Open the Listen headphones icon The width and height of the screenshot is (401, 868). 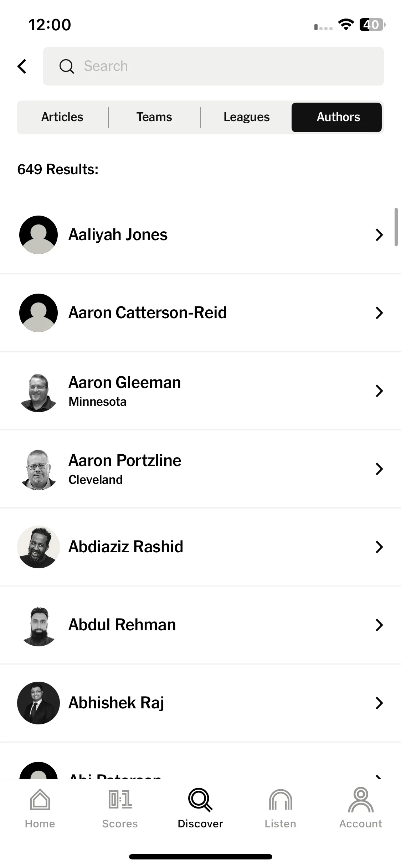[281, 799]
